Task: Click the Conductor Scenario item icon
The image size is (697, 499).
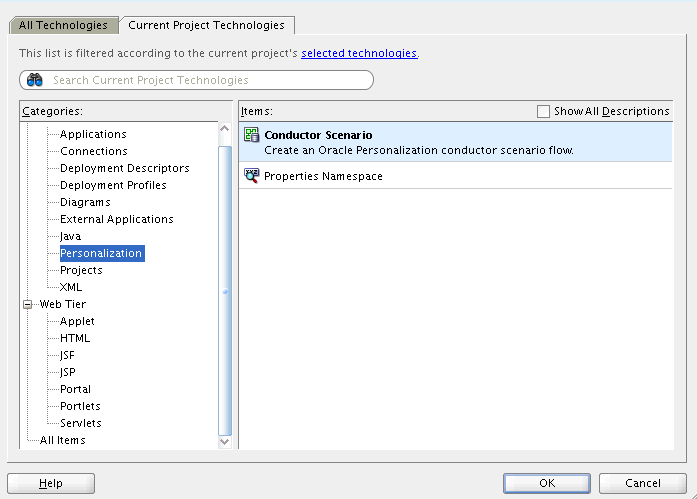Action: [x=252, y=135]
